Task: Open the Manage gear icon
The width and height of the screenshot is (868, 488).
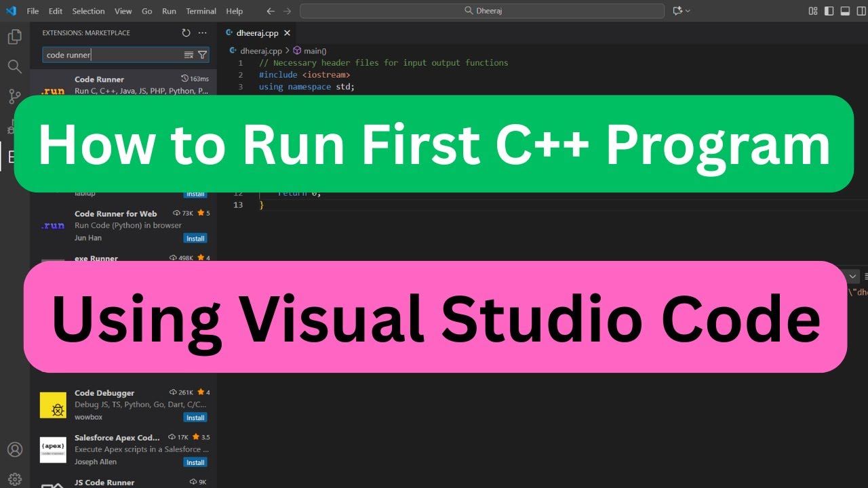Action: (x=14, y=479)
